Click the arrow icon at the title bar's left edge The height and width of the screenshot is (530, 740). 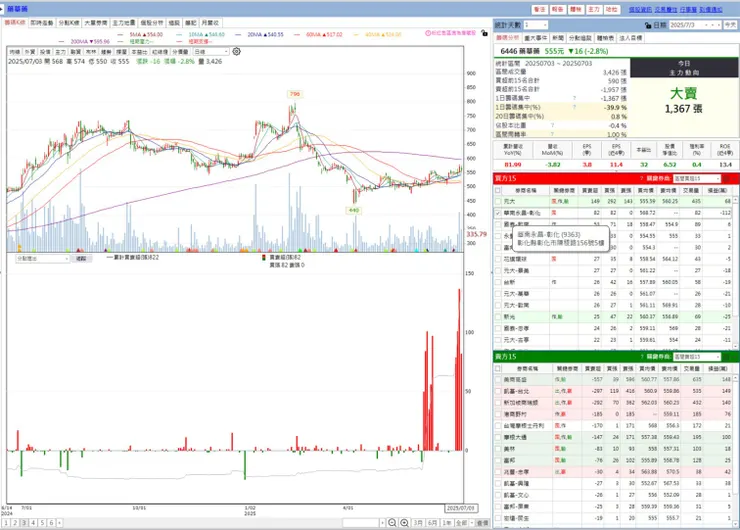point(2,9)
